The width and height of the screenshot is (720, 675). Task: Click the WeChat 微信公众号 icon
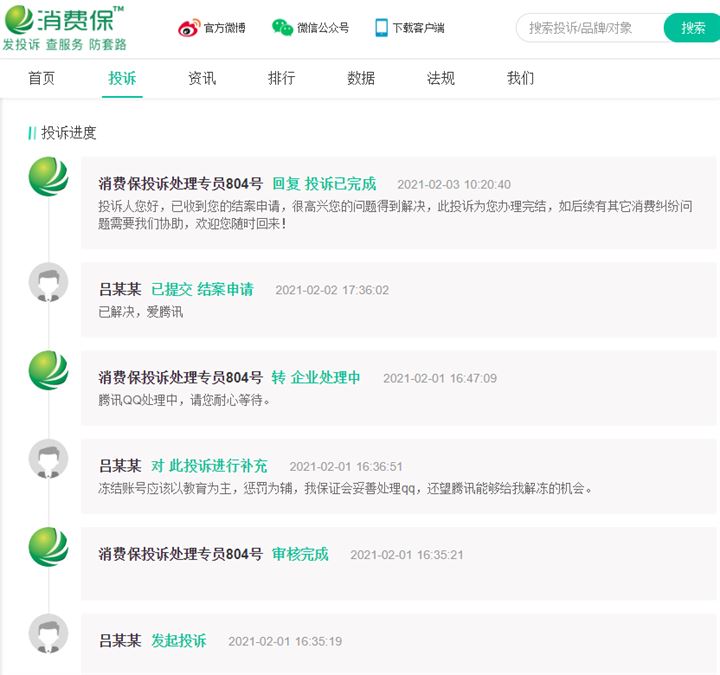pyautogui.click(x=282, y=28)
